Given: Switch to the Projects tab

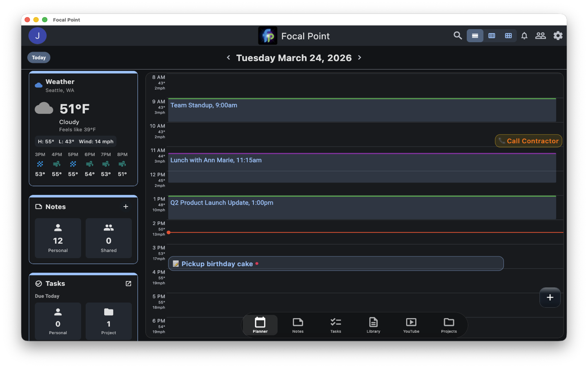Looking at the screenshot, I should pyautogui.click(x=449, y=325).
